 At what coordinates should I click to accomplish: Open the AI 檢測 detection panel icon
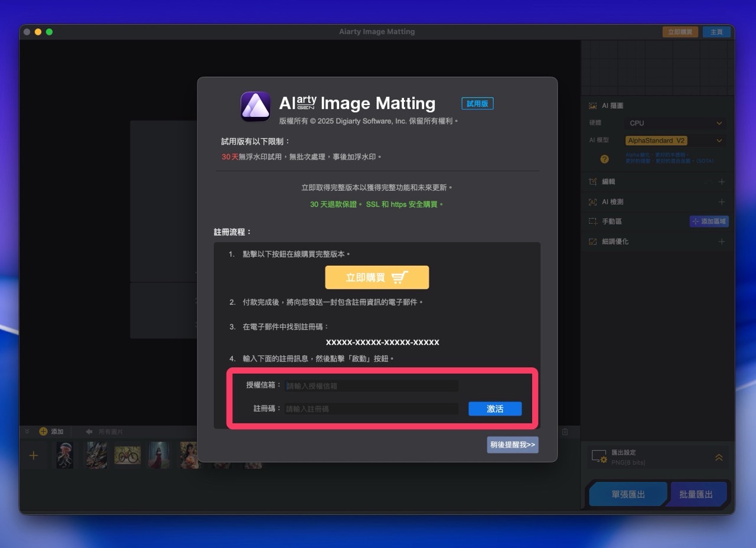pyautogui.click(x=592, y=201)
